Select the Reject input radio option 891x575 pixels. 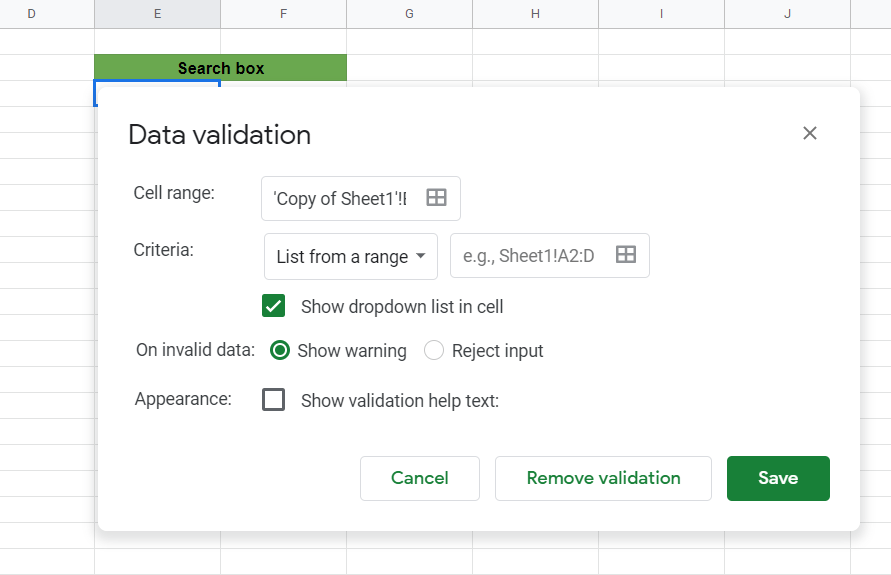pyautogui.click(x=434, y=350)
